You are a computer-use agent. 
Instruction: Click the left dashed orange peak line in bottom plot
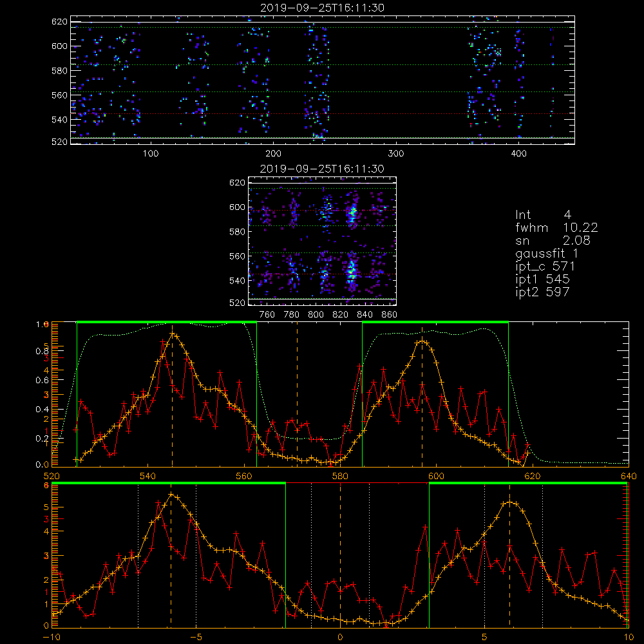coord(171,554)
